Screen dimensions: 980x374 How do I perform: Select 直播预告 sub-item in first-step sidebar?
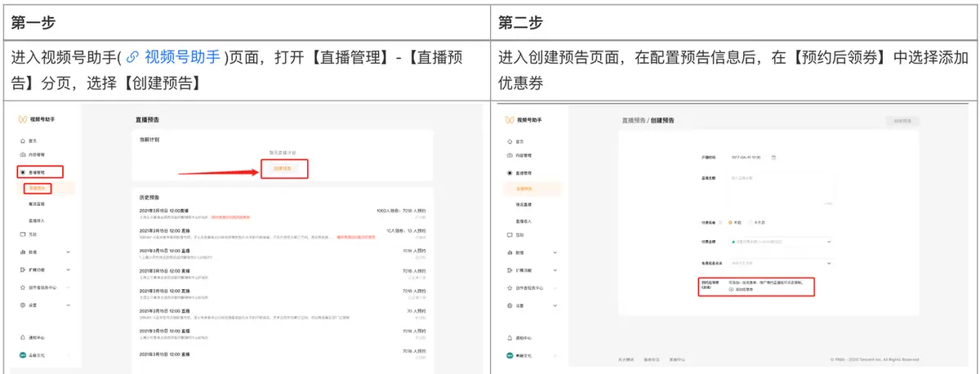(37, 188)
